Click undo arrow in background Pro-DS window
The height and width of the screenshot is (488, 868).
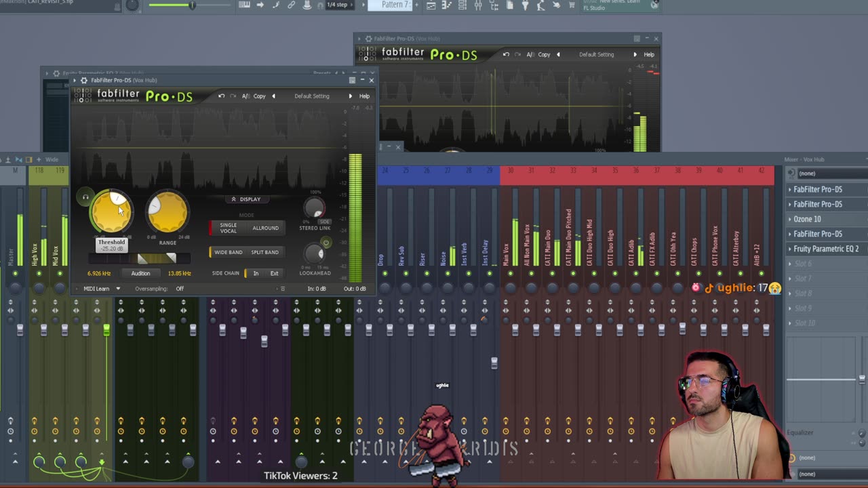[x=506, y=55]
